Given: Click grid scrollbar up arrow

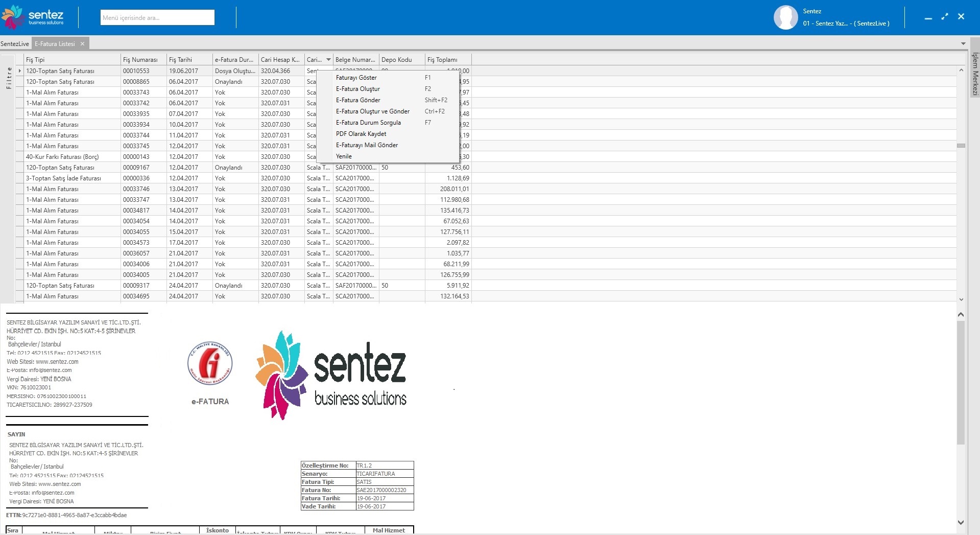Looking at the screenshot, I should point(961,70).
